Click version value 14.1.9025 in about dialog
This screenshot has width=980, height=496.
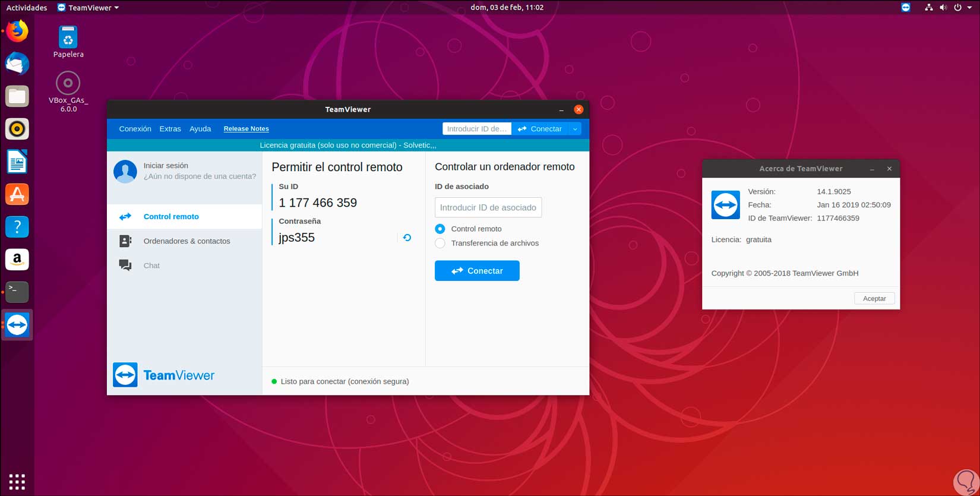tap(834, 192)
